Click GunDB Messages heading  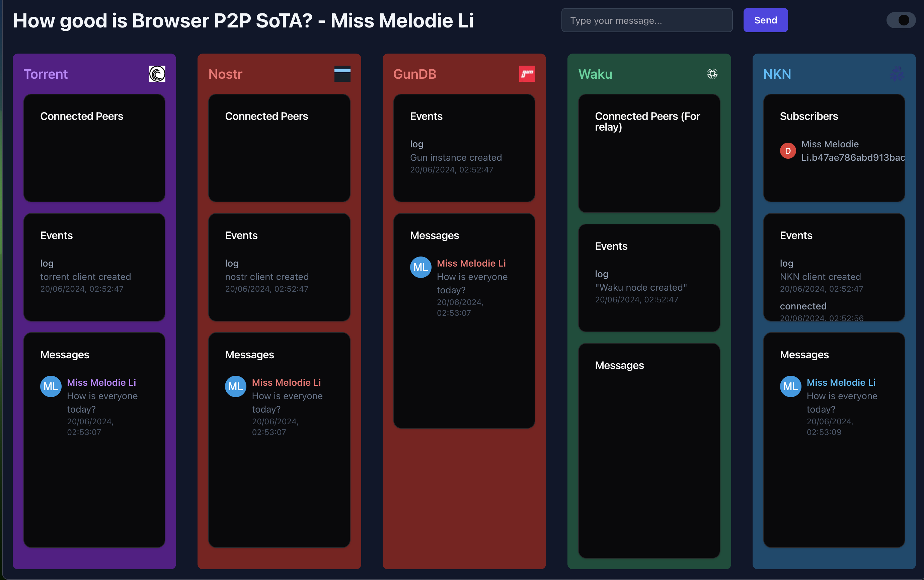[435, 235]
